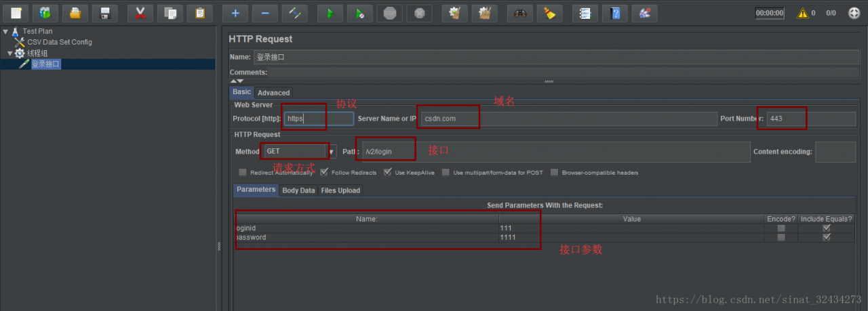This screenshot has width=868, height=311.
Task: Switch to the Advanced tab
Action: 274,93
